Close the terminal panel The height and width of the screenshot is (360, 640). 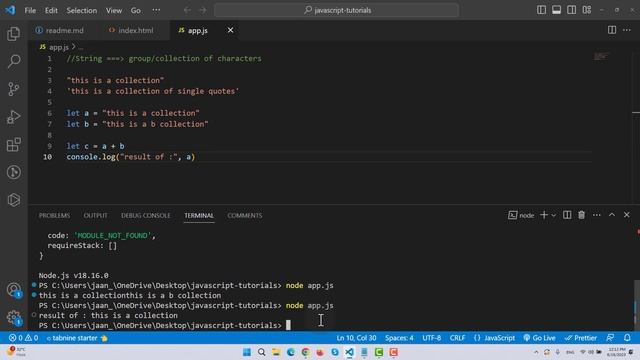627,215
